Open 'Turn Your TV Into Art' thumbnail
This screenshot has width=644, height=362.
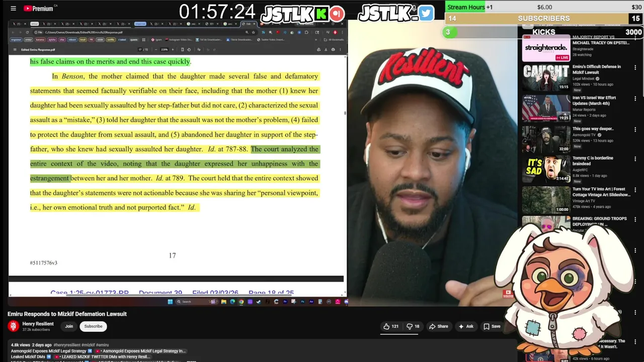[546, 200]
